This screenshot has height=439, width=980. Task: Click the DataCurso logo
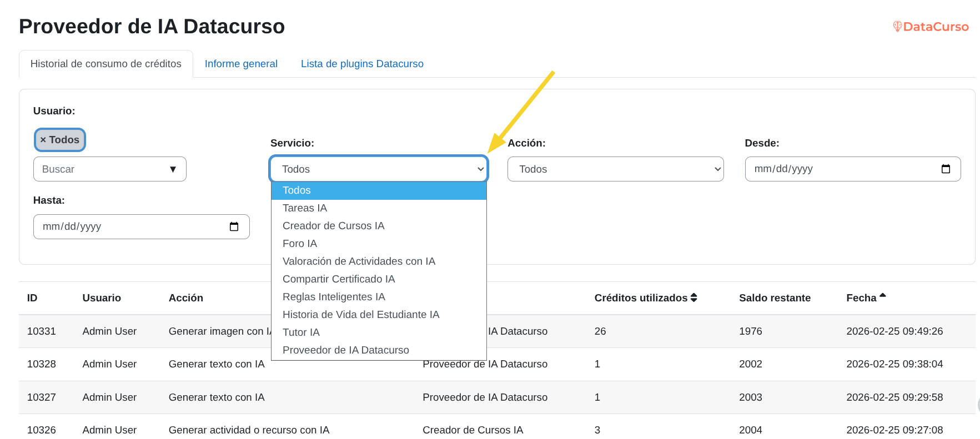point(931,27)
